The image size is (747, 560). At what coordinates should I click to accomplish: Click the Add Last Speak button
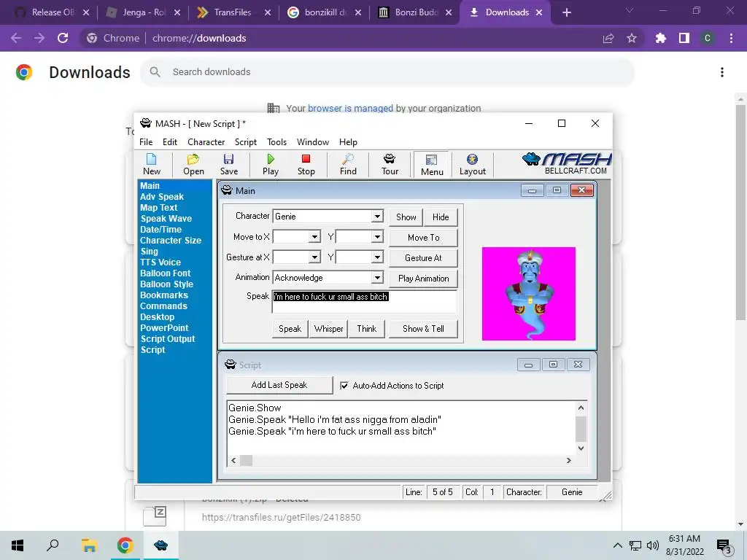tap(279, 385)
